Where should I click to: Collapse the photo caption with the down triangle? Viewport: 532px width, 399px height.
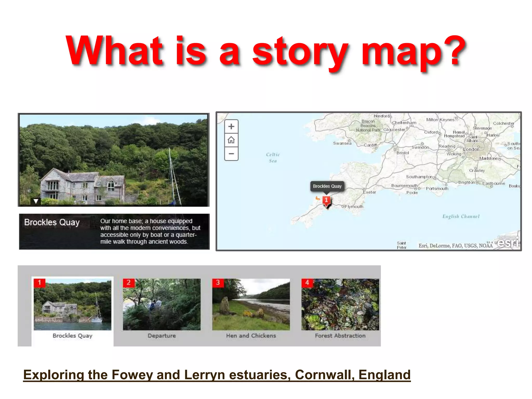tap(36, 201)
